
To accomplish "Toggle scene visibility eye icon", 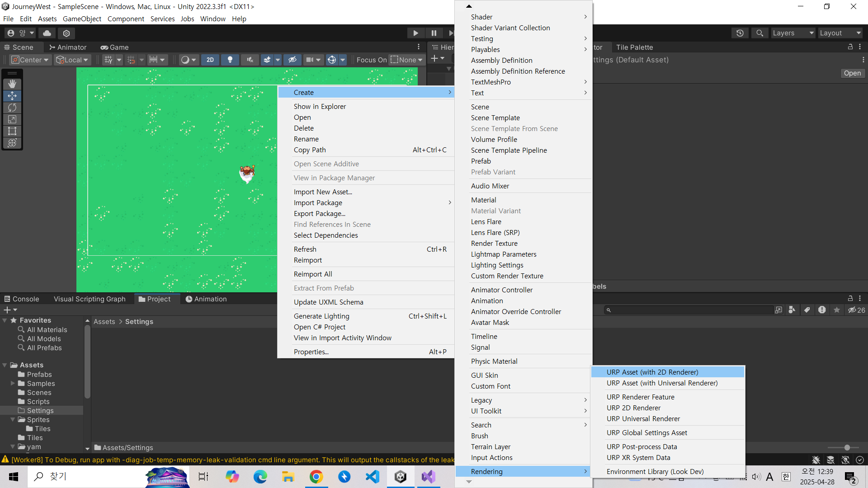I will tap(292, 60).
